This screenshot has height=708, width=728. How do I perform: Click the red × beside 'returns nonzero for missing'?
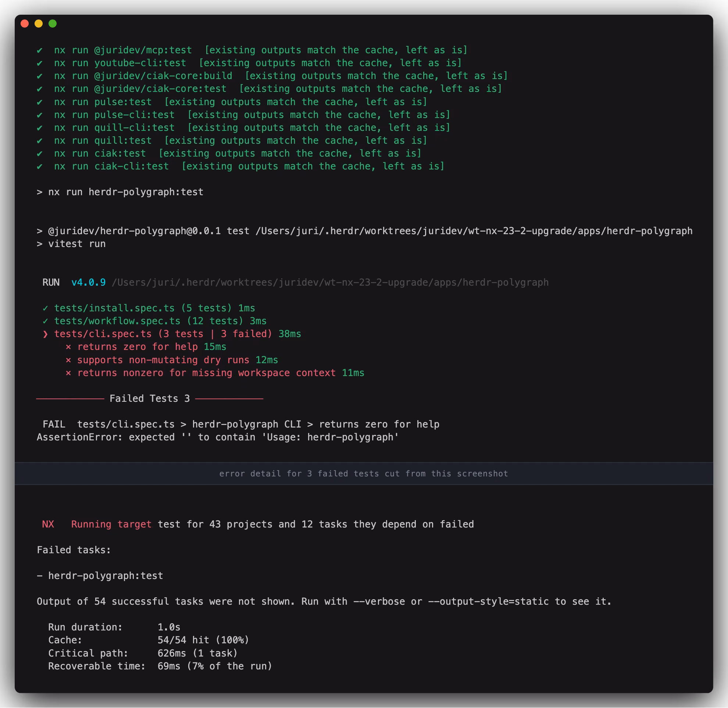coord(68,373)
